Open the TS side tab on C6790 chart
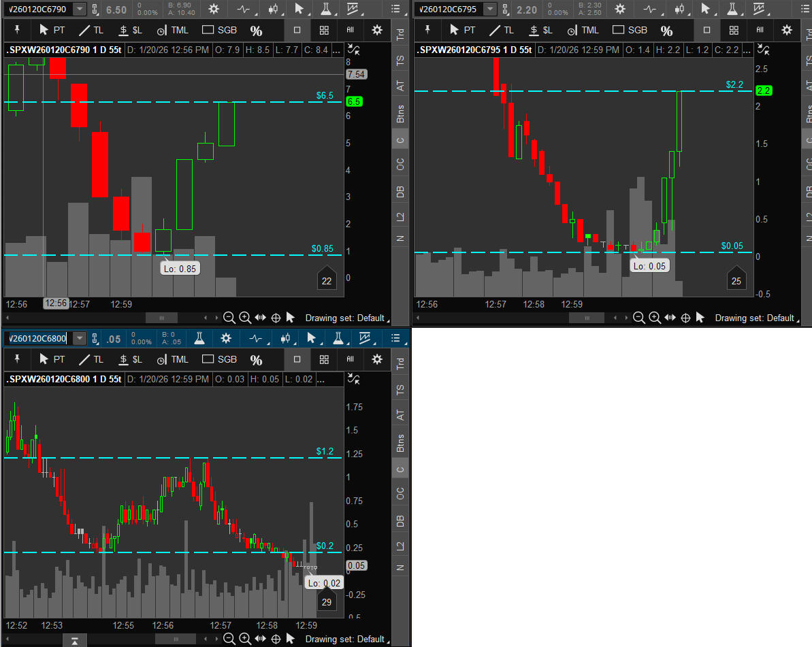Screen dimensions: 812x647 point(400,61)
